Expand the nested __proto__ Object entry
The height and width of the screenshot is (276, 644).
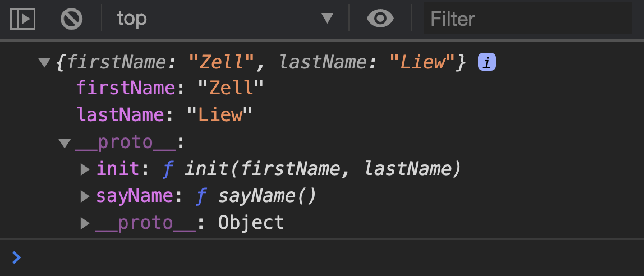(x=85, y=223)
